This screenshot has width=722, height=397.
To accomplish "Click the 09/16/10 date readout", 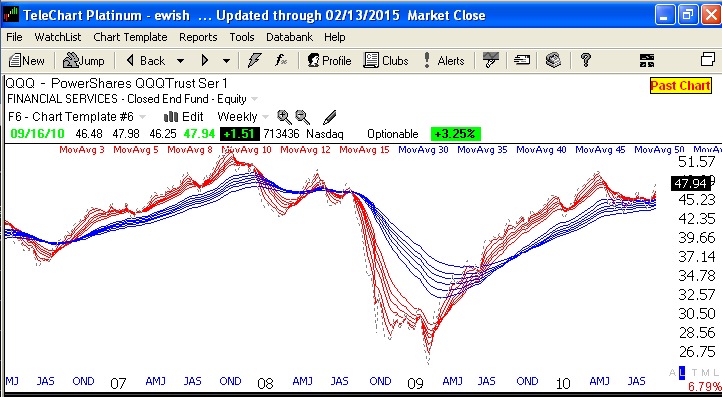I will (x=37, y=134).
